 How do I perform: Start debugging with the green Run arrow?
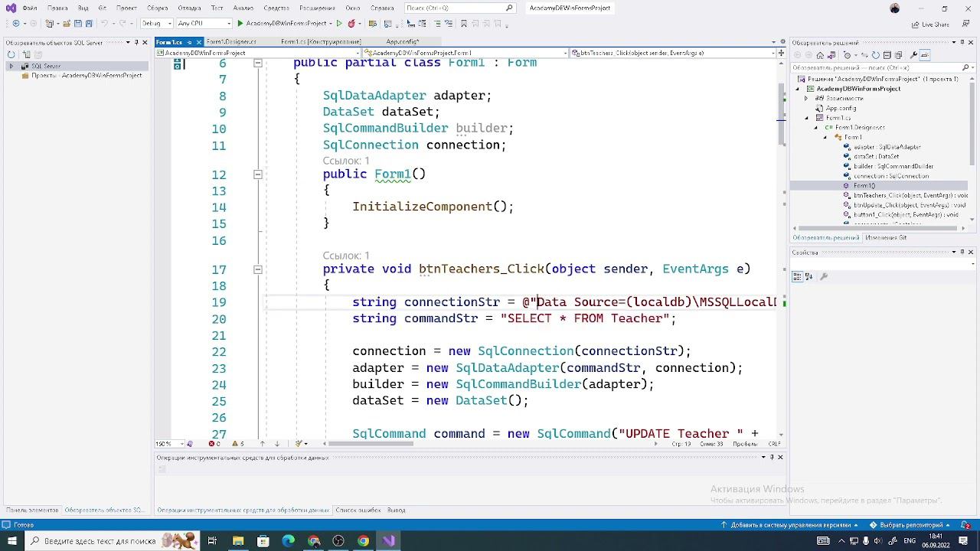tap(240, 24)
